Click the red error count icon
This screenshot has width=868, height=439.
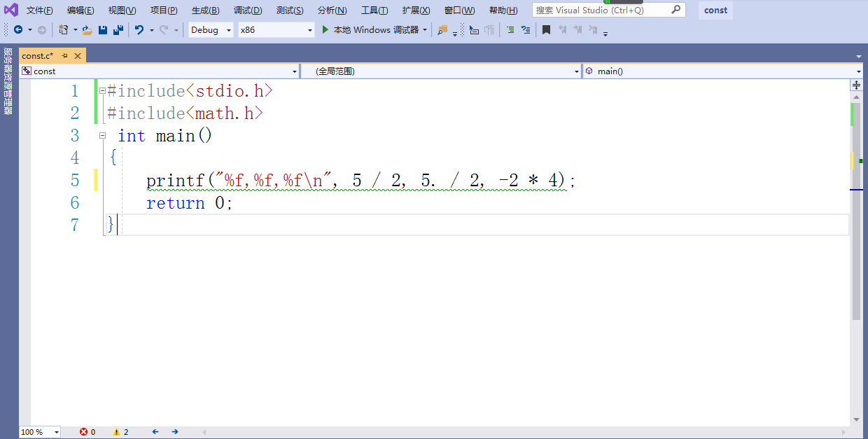pyautogui.click(x=84, y=432)
